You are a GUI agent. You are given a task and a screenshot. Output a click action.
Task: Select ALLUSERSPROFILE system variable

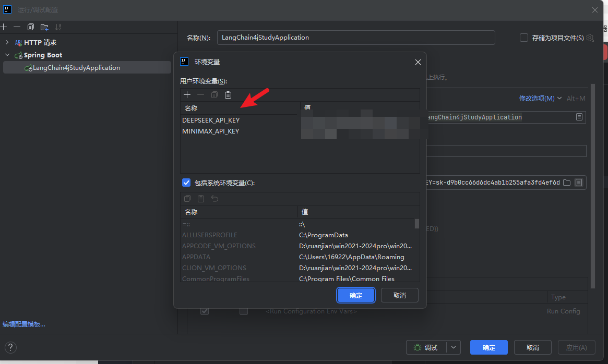210,235
